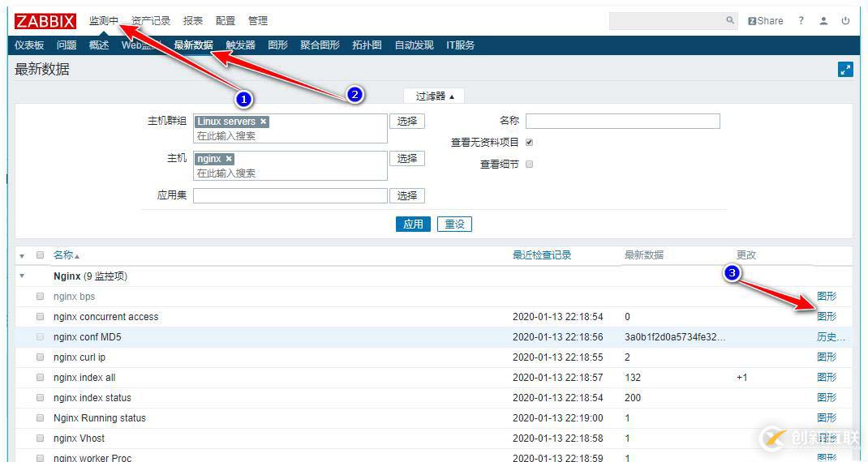Click 选择 button for 主机

pyautogui.click(x=407, y=158)
